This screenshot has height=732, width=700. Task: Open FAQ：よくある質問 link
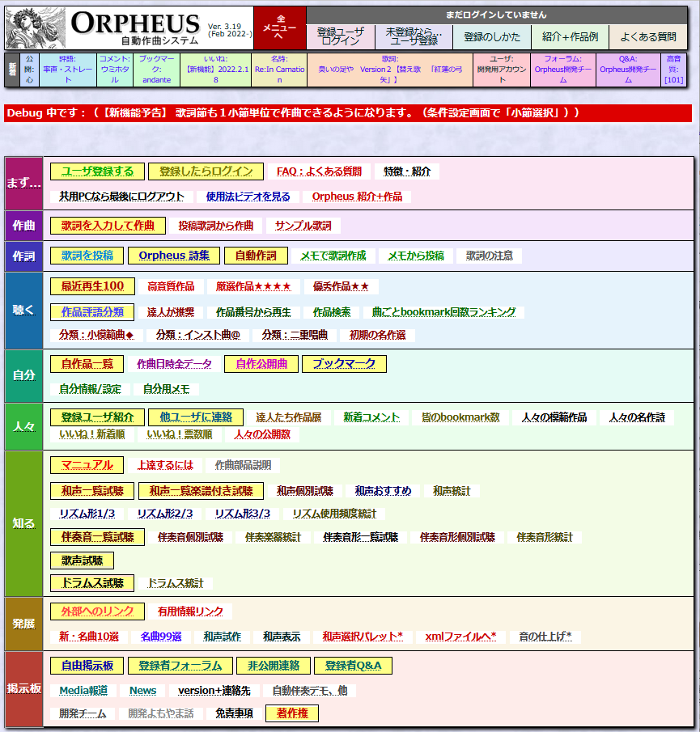[x=319, y=171]
